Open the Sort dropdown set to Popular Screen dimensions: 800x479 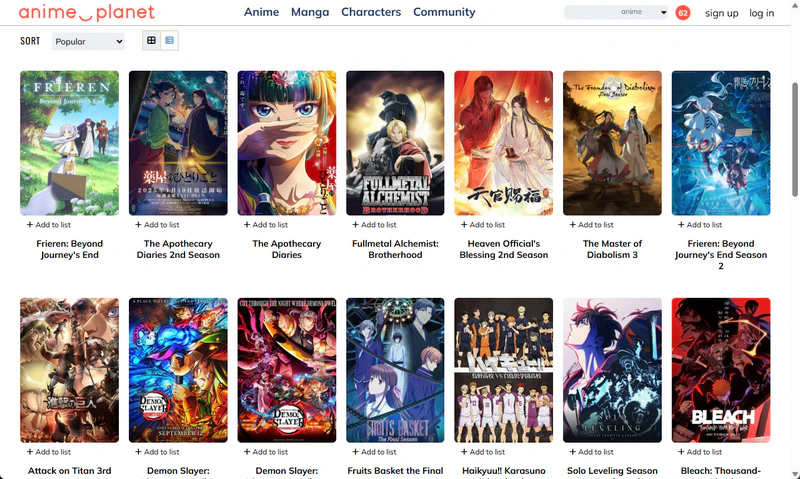click(x=88, y=41)
